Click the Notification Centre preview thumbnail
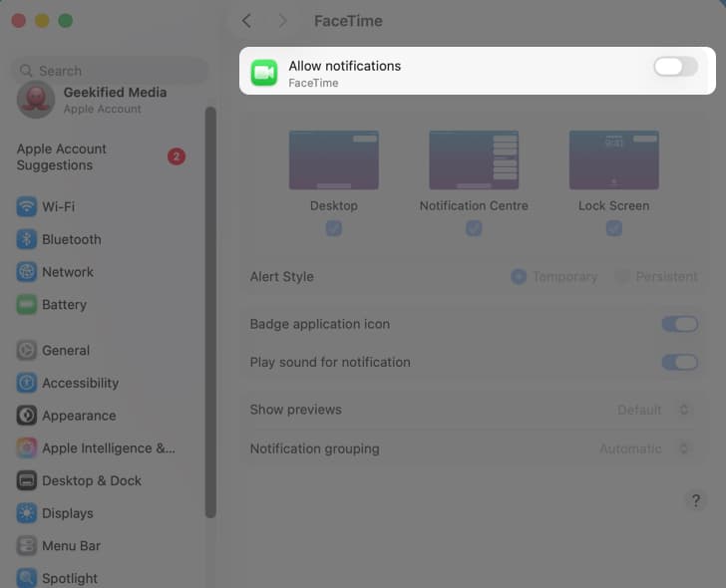This screenshot has height=588, width=726. pyautogui.click(x=474, y=160)
